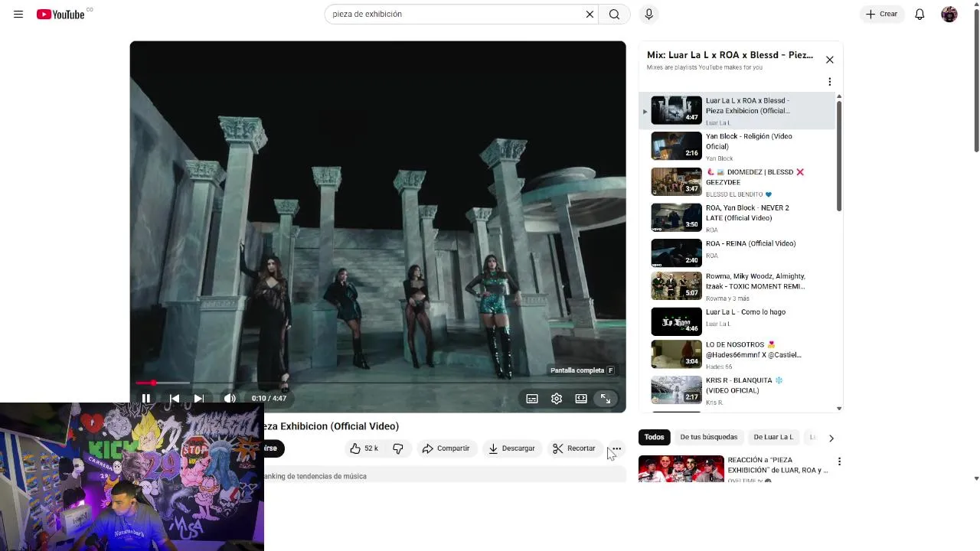980x551 pixels.
Task: Dislike the video
Action: click(398, 448)
